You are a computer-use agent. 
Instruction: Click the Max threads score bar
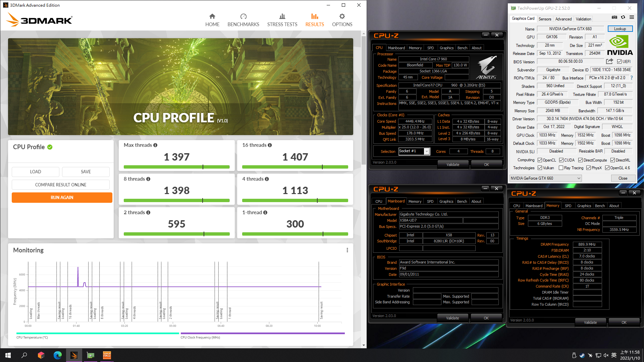[x=177, y=167]
